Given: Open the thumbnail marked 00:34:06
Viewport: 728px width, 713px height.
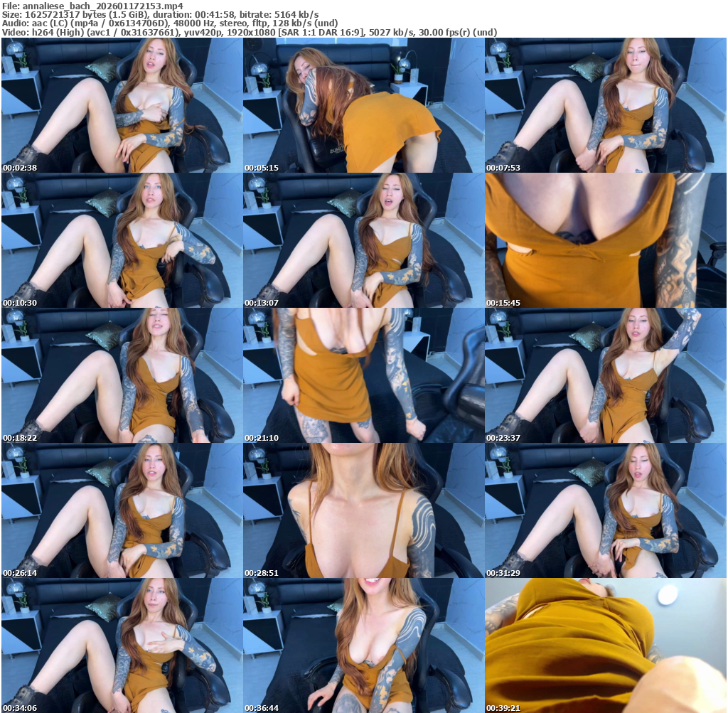Looking at the screenshot, I should [122, 645].
